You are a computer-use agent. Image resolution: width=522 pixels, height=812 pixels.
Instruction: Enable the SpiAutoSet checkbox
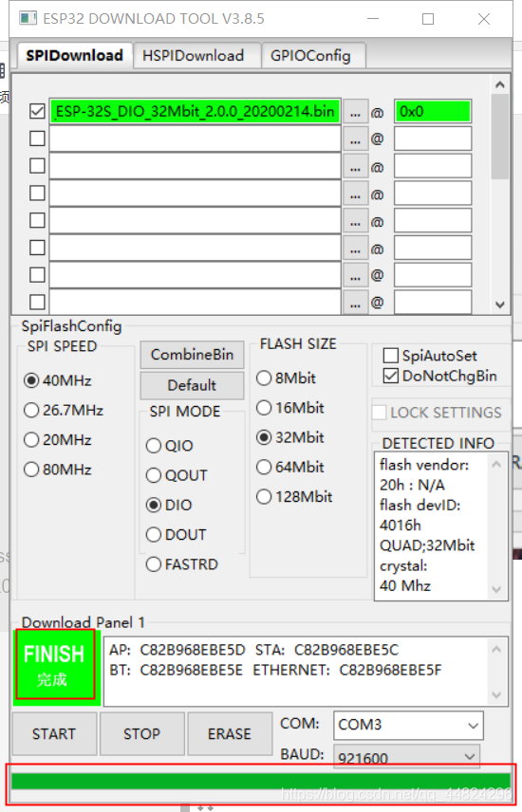coord(391,356)
